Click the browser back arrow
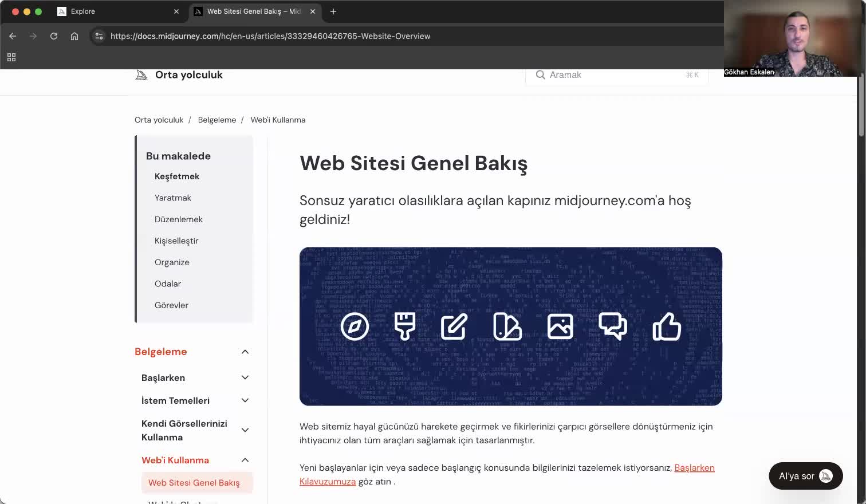 pos(13,36)
